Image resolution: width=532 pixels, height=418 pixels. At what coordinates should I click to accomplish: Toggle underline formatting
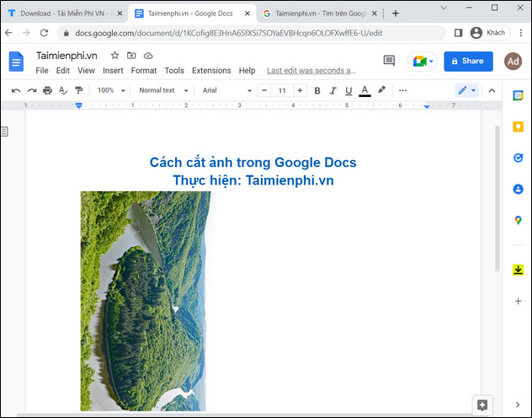(x=348, y=91)
